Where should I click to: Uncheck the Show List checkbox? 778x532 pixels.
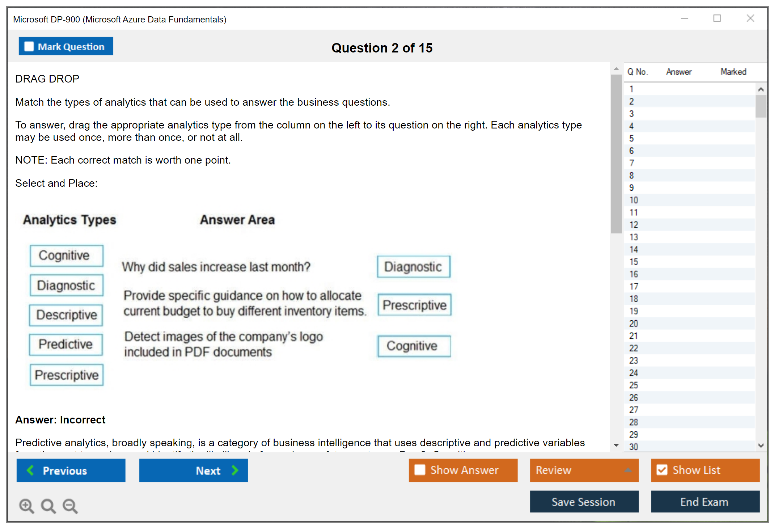662,470
